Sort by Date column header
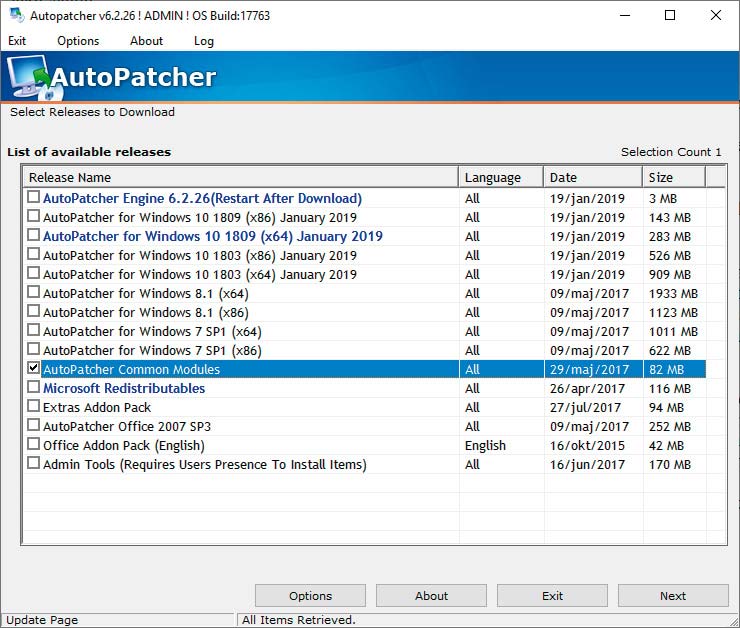 pyautogui.click(x=593, y=177)
